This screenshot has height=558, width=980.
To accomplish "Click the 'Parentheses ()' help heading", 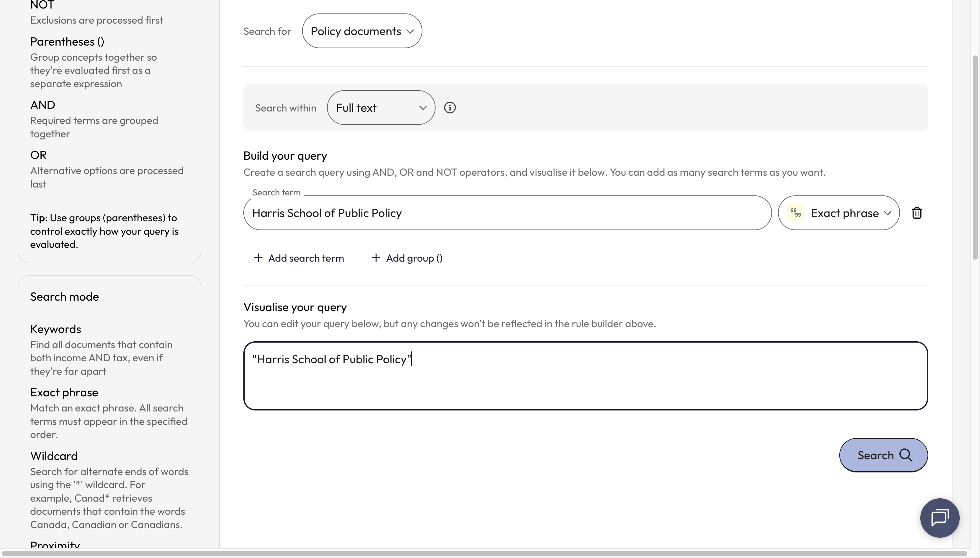I will pyautogui.click(x=67, y=42).
